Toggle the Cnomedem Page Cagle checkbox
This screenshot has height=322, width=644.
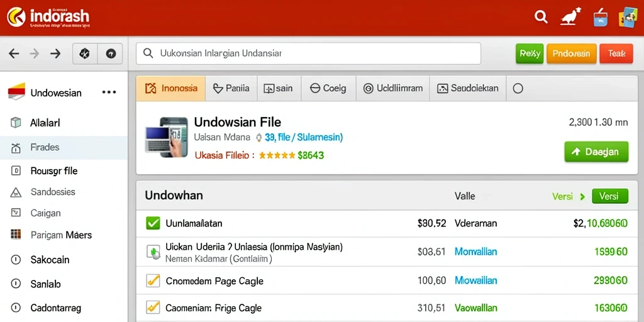(x=153, y=281)
